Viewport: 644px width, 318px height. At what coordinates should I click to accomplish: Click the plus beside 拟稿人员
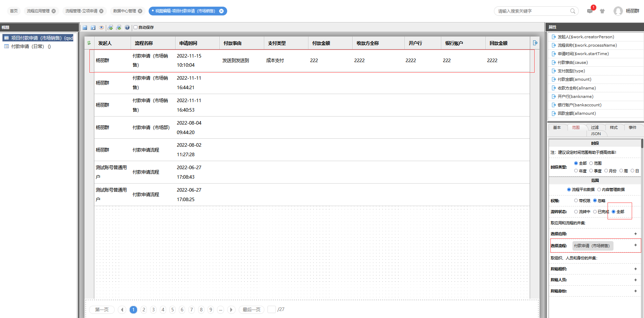(635, 280)
